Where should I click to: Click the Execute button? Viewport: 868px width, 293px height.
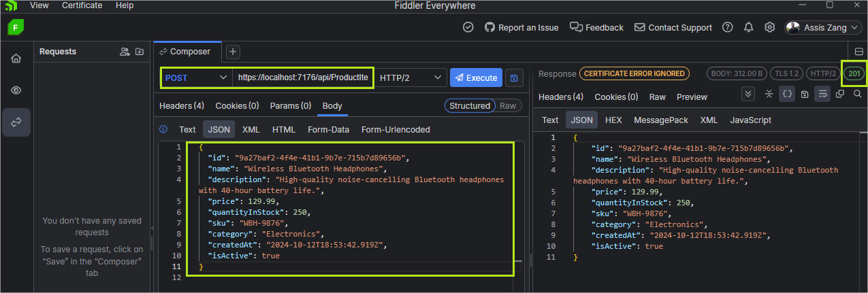click(476, 77)
